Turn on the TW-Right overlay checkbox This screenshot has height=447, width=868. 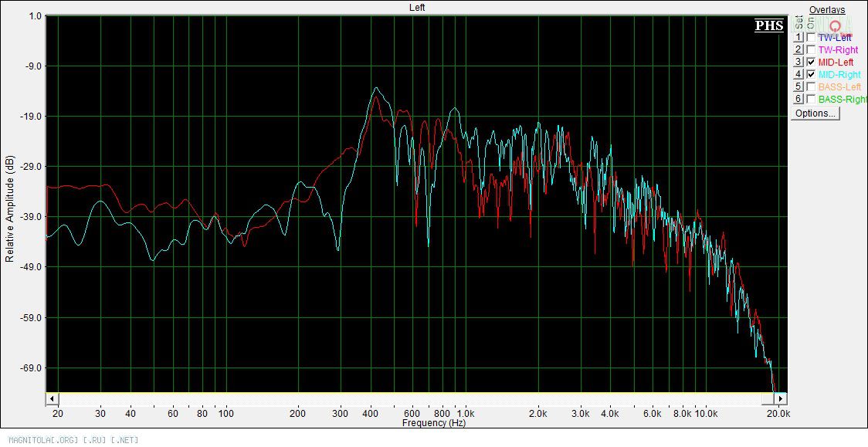(811, 49)
